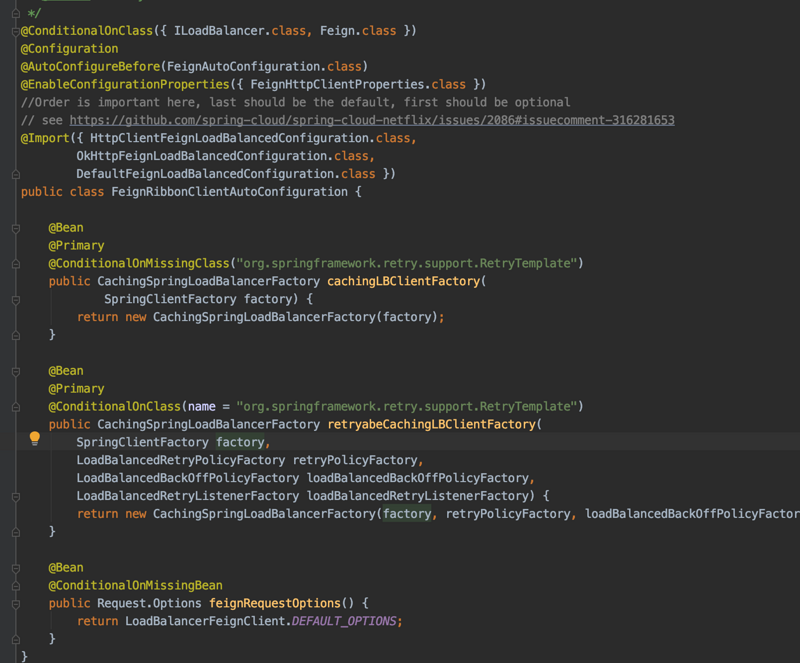Click the DEFAULT_OPTIONS constant
Image resolution: width=800 pixels, height=663 pixels.
click(344, 621)
